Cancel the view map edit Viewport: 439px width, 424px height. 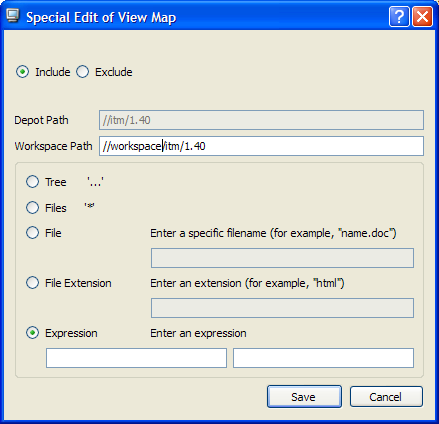[x=386, y=397]
